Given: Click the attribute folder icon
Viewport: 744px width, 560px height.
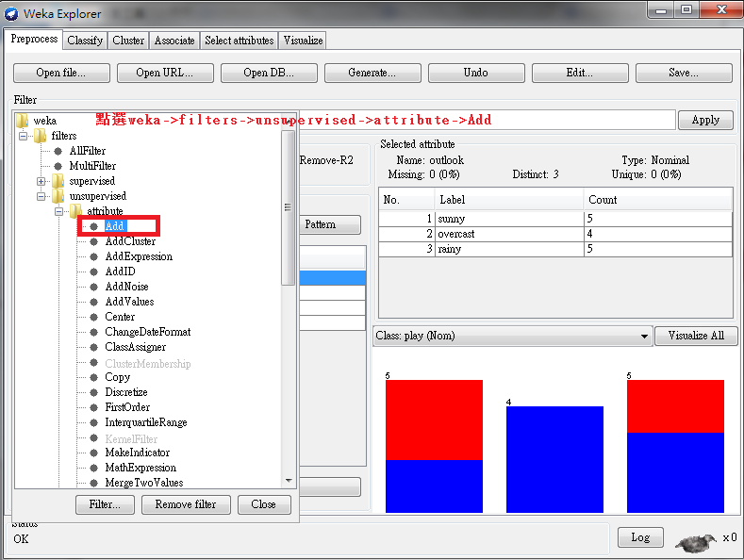Looking at the screenshot, I should click(x=75, y=211).
